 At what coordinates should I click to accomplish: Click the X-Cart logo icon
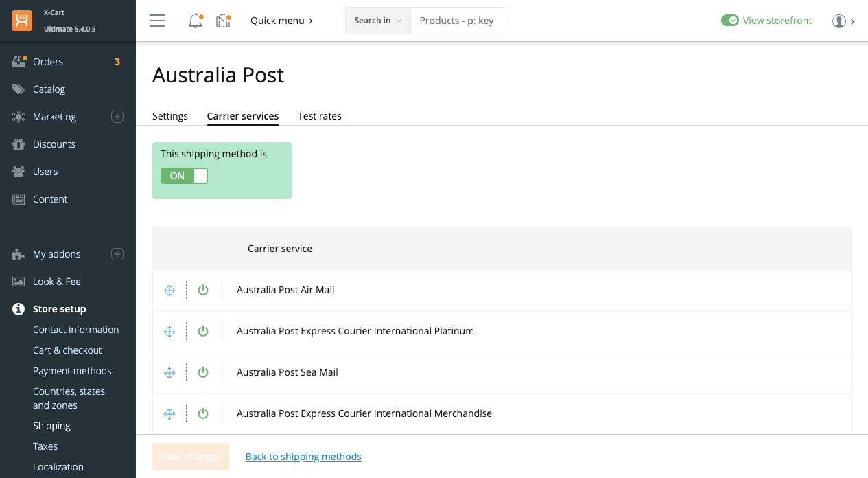click(22, 21)
